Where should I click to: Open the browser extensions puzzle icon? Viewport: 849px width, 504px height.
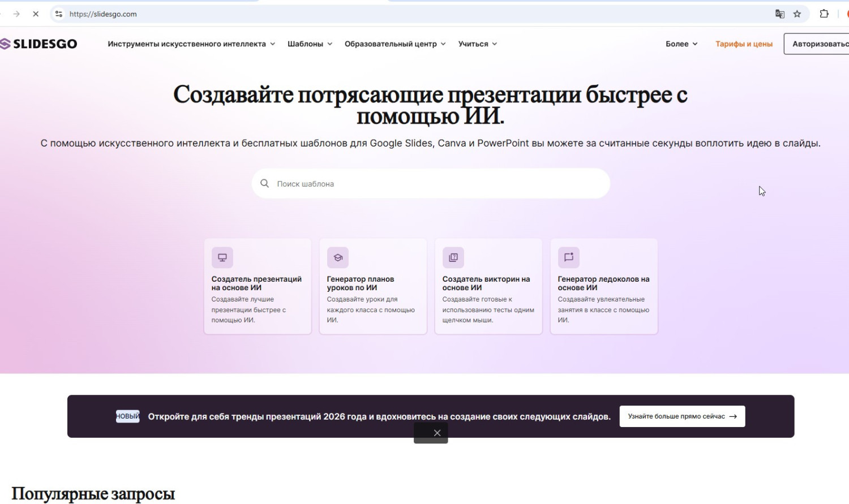coord(824,14)
